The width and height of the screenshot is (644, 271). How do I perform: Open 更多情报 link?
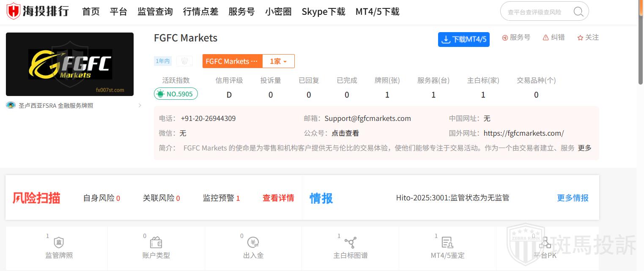[573, 198]
